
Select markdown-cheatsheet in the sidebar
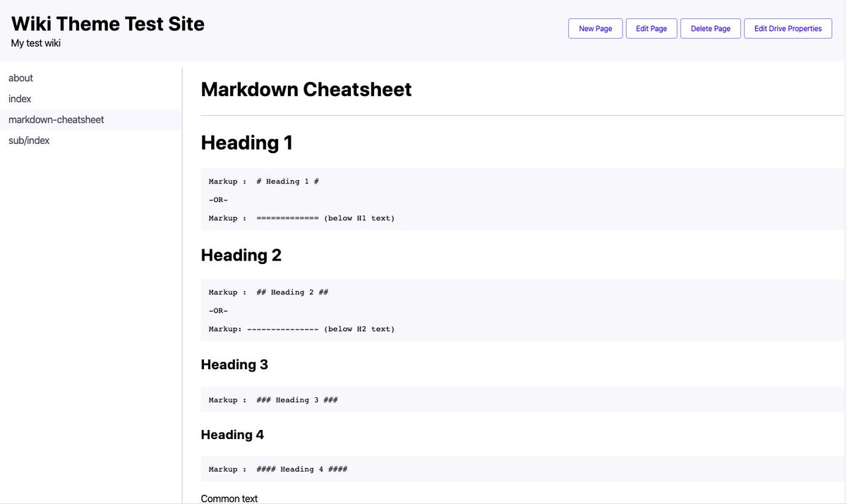(x=91, y=120)
